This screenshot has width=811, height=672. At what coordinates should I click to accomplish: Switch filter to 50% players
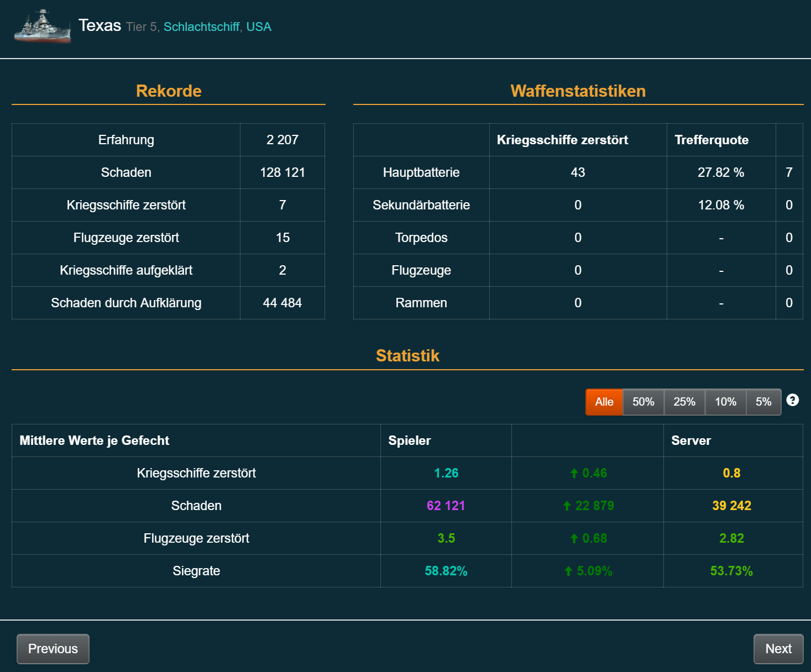point(643,402)
